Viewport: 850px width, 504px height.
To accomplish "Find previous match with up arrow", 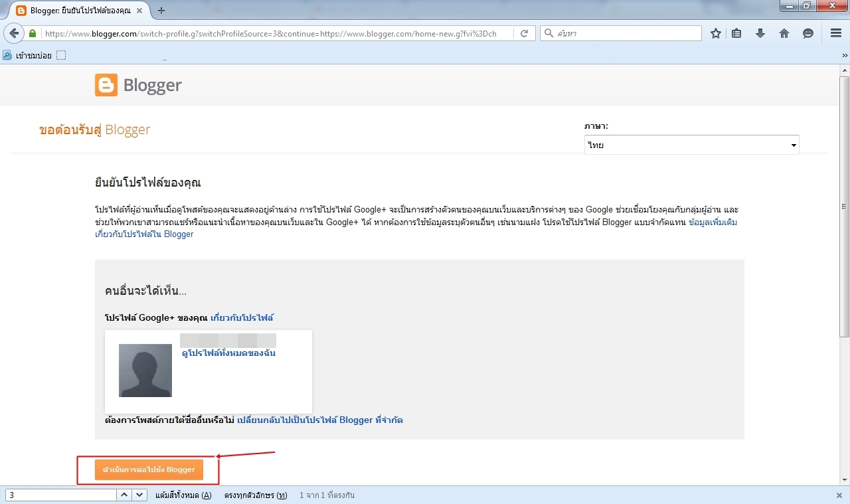I will pos(124,495).
